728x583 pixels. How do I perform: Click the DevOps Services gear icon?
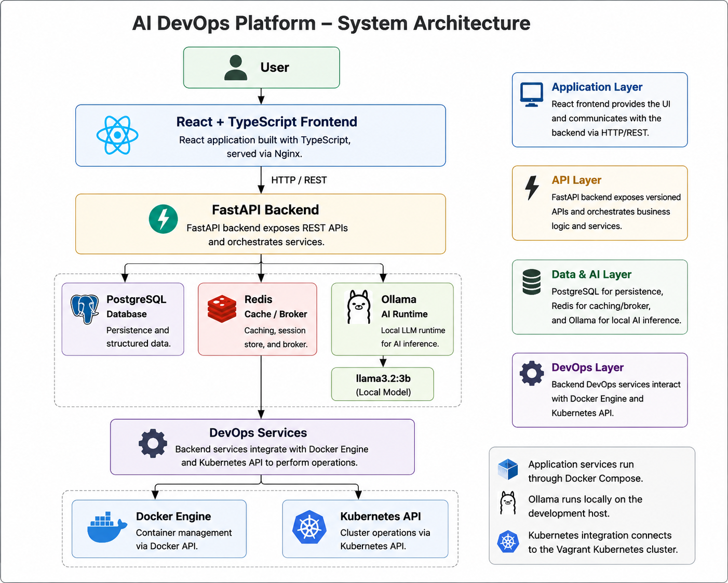coord(153,443)
